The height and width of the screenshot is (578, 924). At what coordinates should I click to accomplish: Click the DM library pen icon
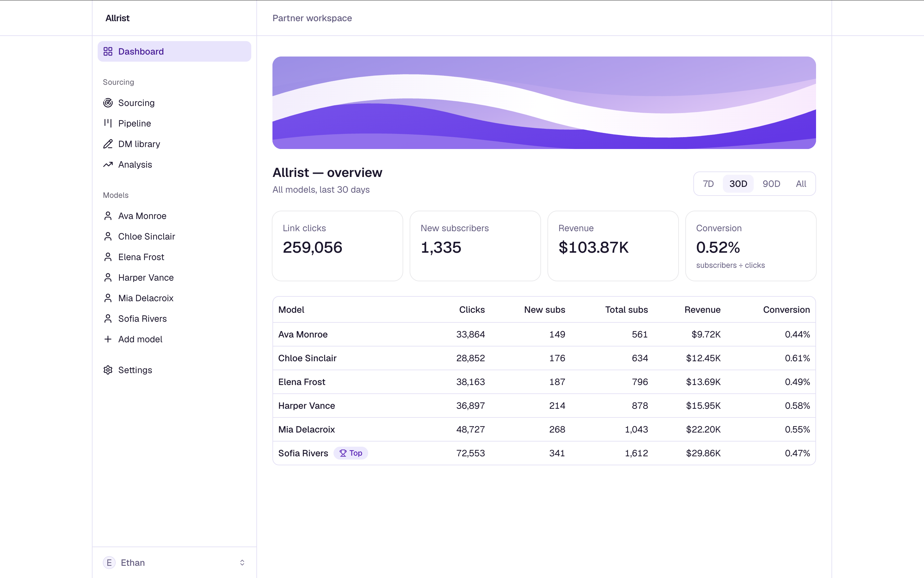tap(108, 144)
